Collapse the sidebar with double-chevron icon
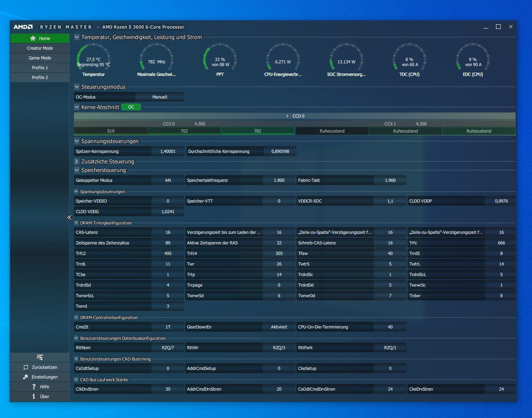 pyautogui.click(x=69, y=217)
